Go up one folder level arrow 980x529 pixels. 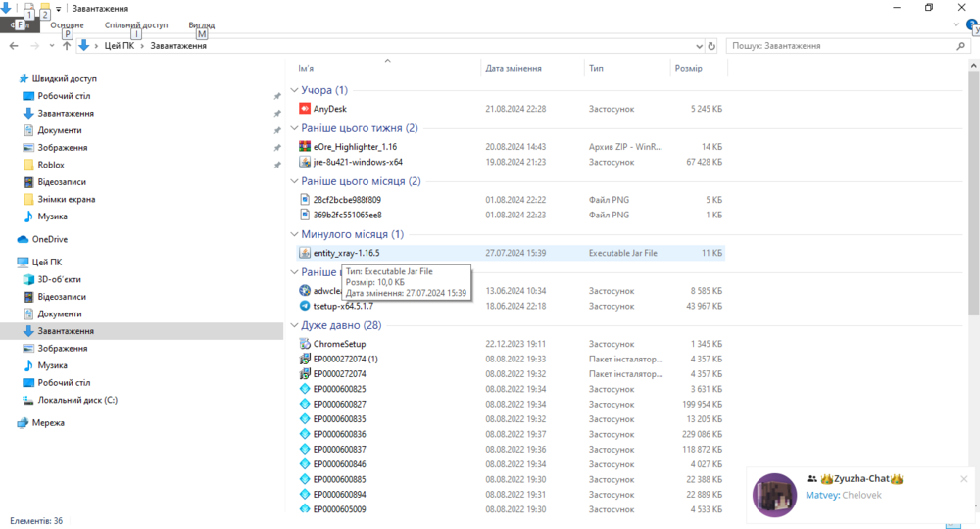coord(67,46)
